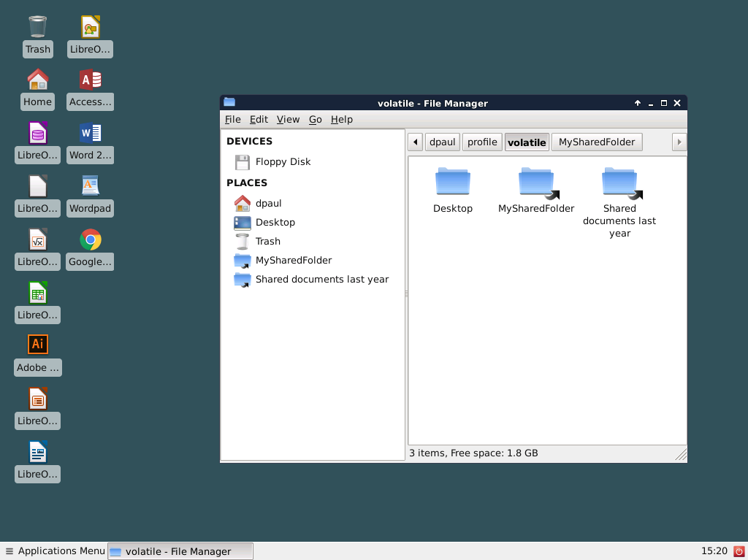Navigate to profile in the path bar
This screenshot has height=560, width=748.
point(481,142)
